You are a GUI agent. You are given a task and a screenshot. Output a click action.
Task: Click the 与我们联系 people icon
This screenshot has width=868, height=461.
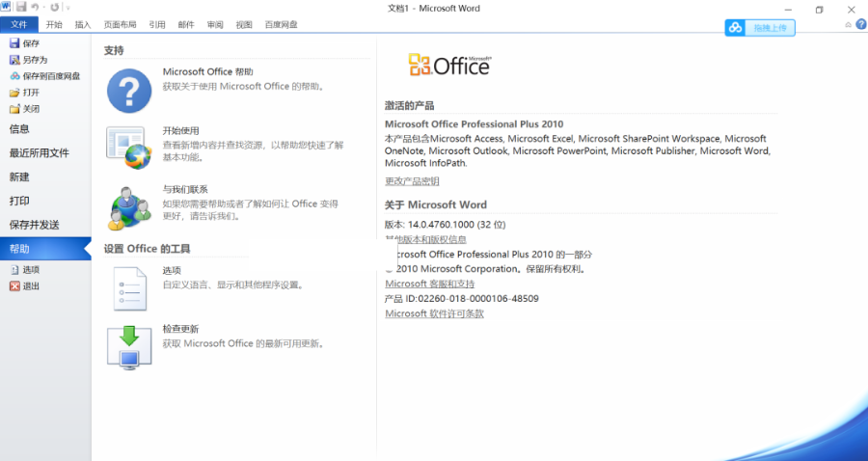[129, 208]
